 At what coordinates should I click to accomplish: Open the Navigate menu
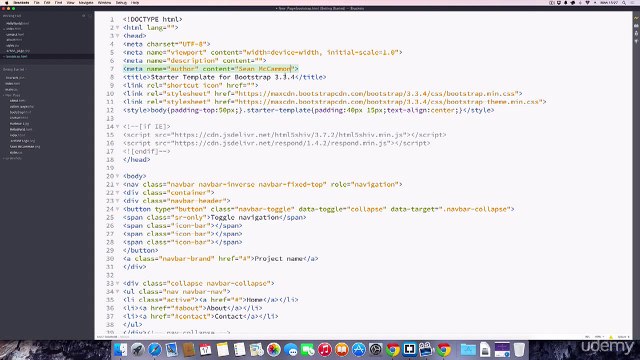(86, 3)
